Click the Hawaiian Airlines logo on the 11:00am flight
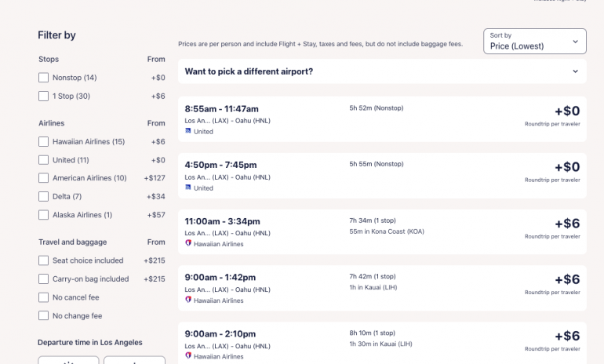The image size is (604, 364). [187, 244]
